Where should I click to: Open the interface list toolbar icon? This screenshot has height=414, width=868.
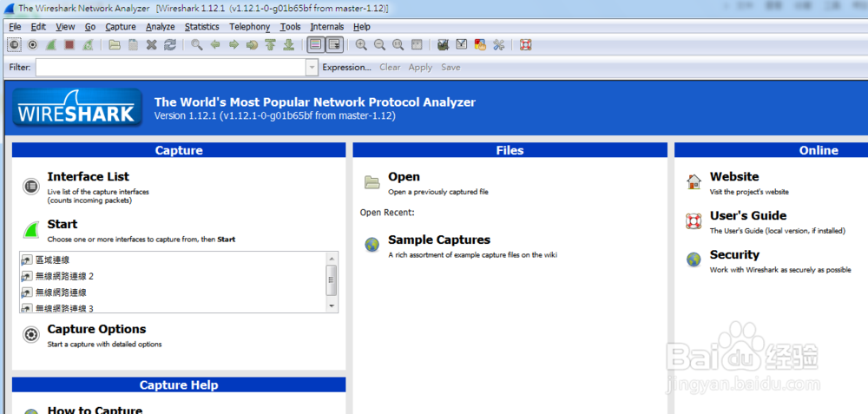(14, 45)
